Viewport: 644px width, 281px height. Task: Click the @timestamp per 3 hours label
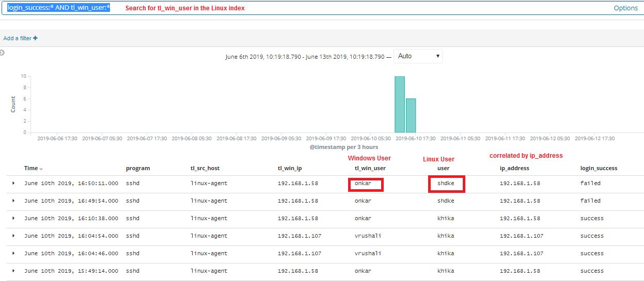pyautogui.click(x=344, y=147)
